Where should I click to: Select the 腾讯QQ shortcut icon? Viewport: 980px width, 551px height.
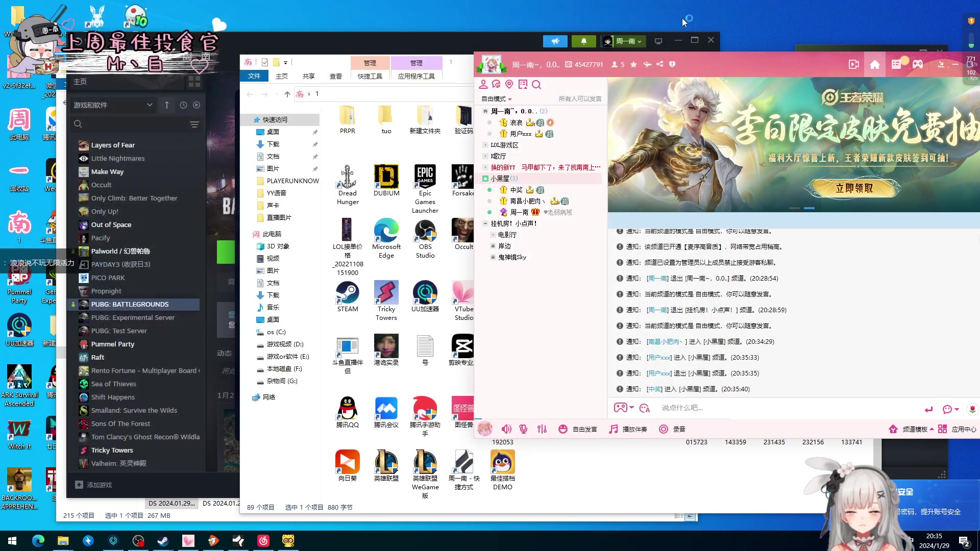[348, 412]
